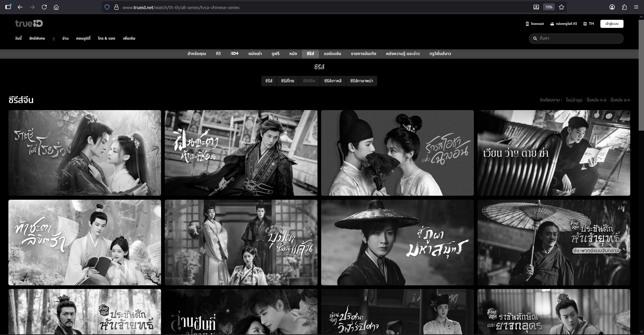Go to the browser home page icon
The height and width of the screenshot is (335, 644).
point(56,7)
